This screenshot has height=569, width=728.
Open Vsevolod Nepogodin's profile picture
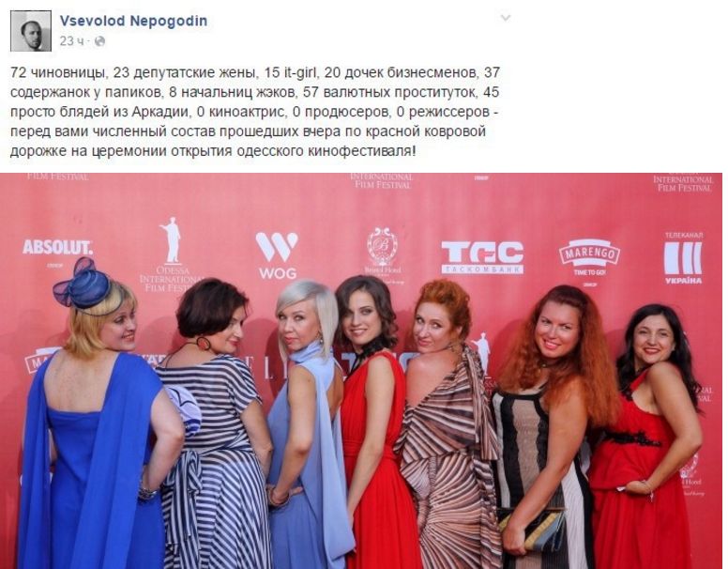coord(31,31)
